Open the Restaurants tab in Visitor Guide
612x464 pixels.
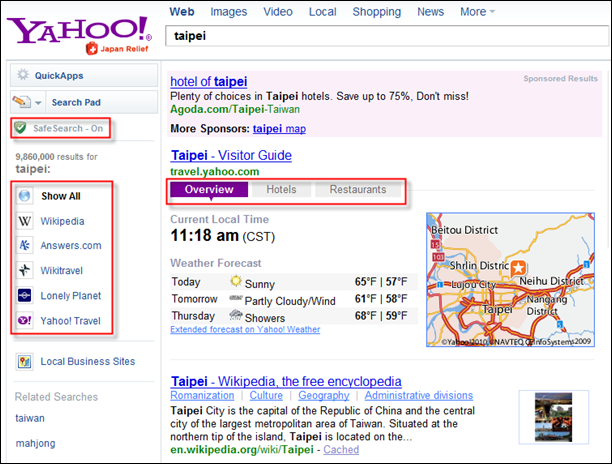[358, 189]
